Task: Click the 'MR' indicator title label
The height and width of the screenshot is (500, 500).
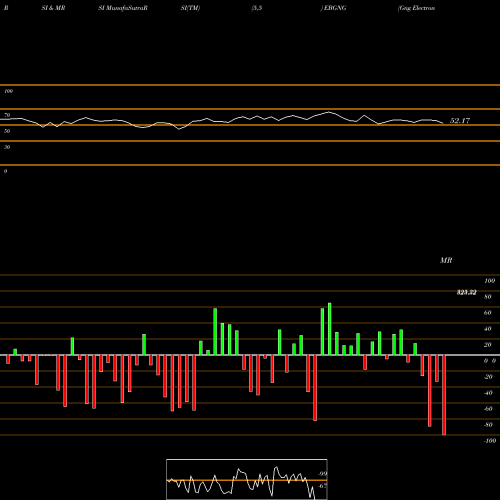Action: 446,260
